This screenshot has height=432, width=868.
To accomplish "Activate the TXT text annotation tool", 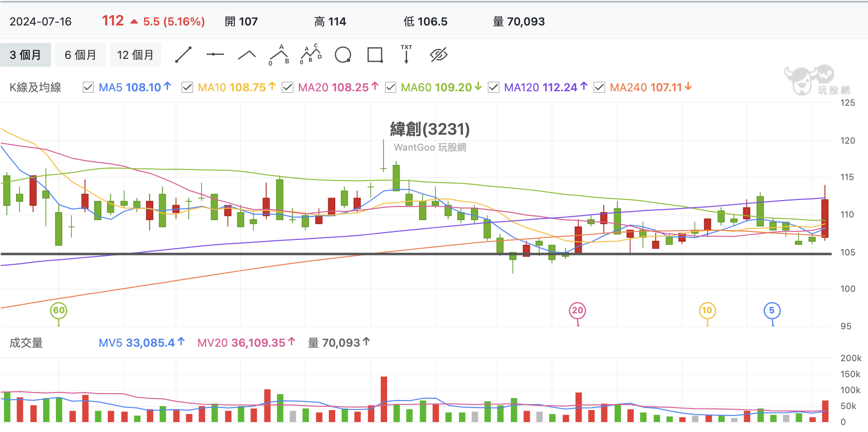I will [x=407, y=54].
